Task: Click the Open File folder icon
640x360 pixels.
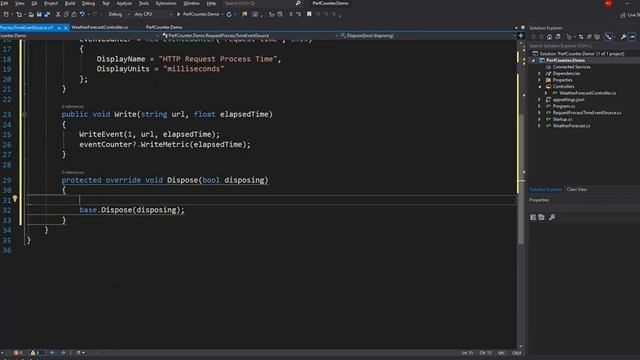Action: (31, 14)
